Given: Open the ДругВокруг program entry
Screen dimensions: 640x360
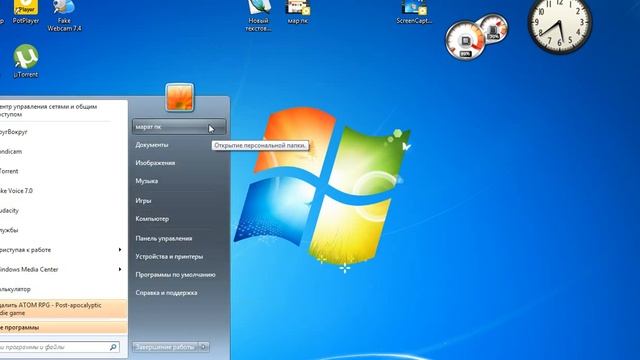Looking at the screenshot, I should coord(63,132).
